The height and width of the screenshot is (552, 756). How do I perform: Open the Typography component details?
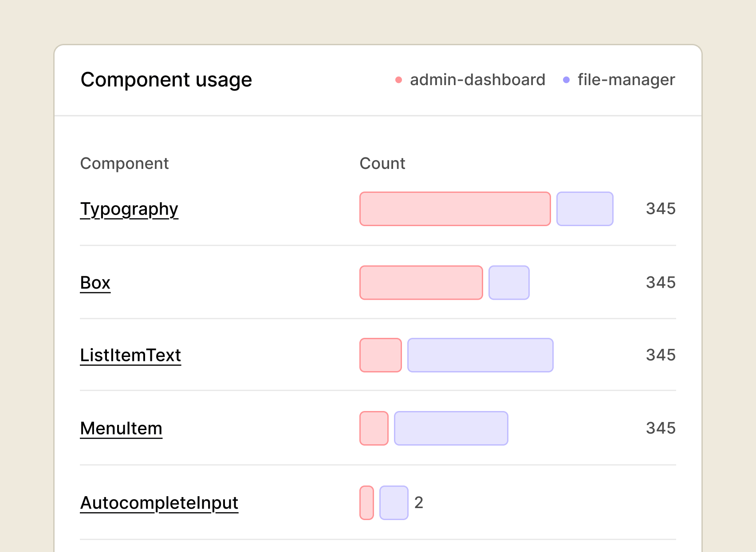pyautogui.click(x=129, y=209)
